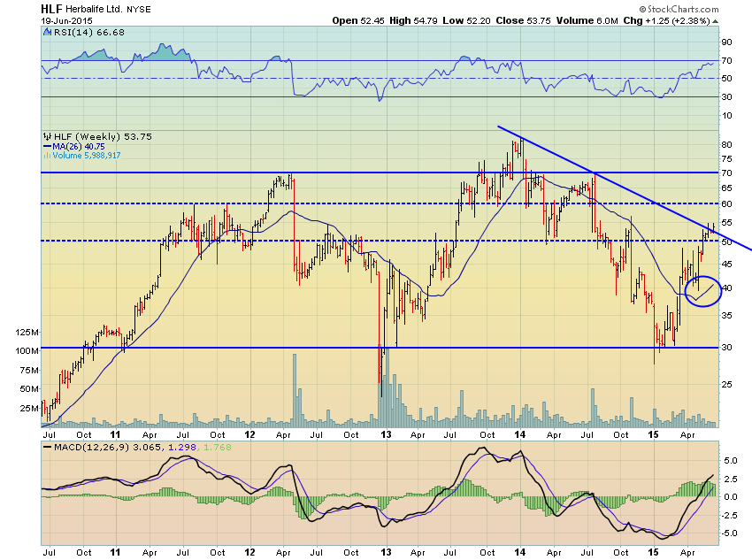Viewport: 752px width, 560px height.
Task: Click the 60 price axis label
Action: pyautogui.click(x=726, y=204)
